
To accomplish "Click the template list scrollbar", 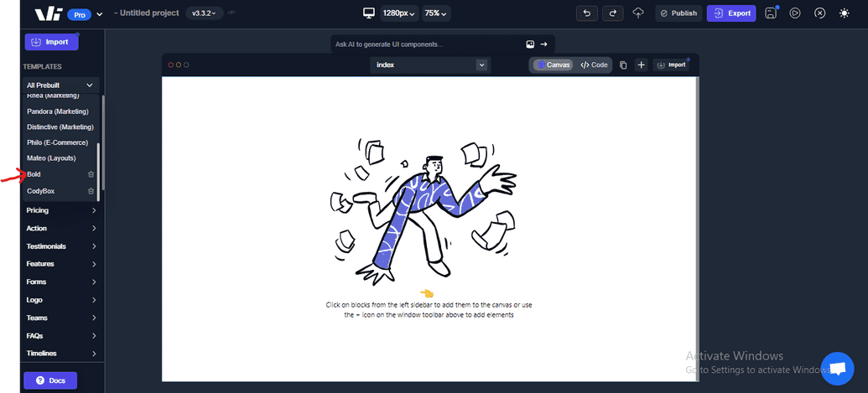I will click(98, 171).
